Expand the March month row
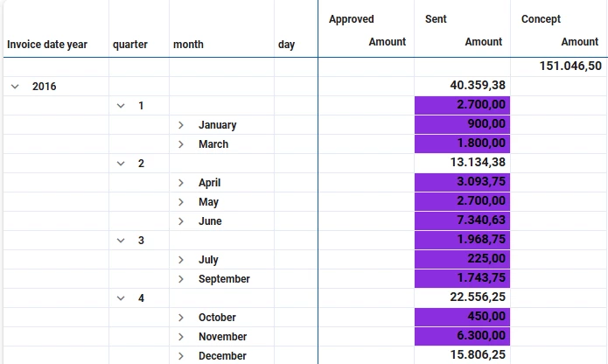 pyautogui.click(x=181, y=144)
